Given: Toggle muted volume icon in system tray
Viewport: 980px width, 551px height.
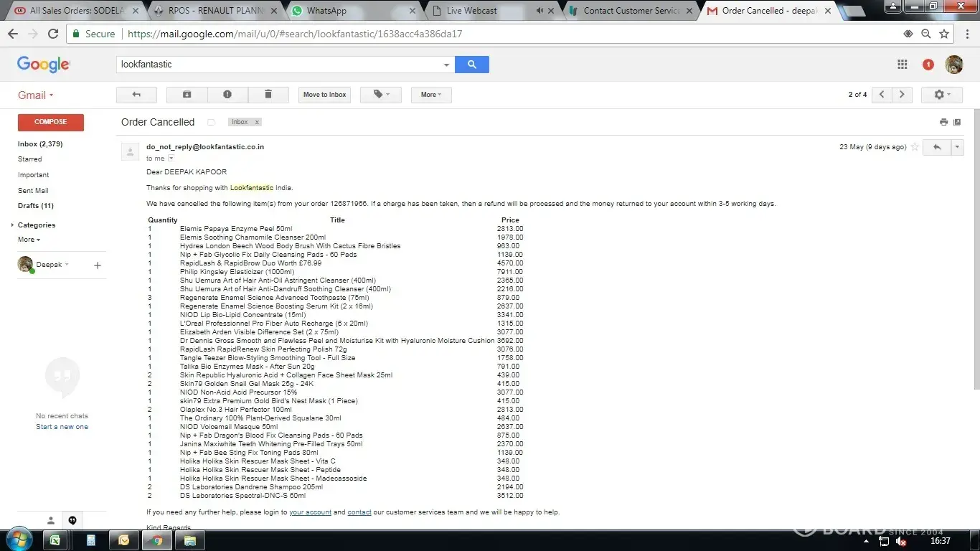Looking at the screenshot, I should click(903, 541).
